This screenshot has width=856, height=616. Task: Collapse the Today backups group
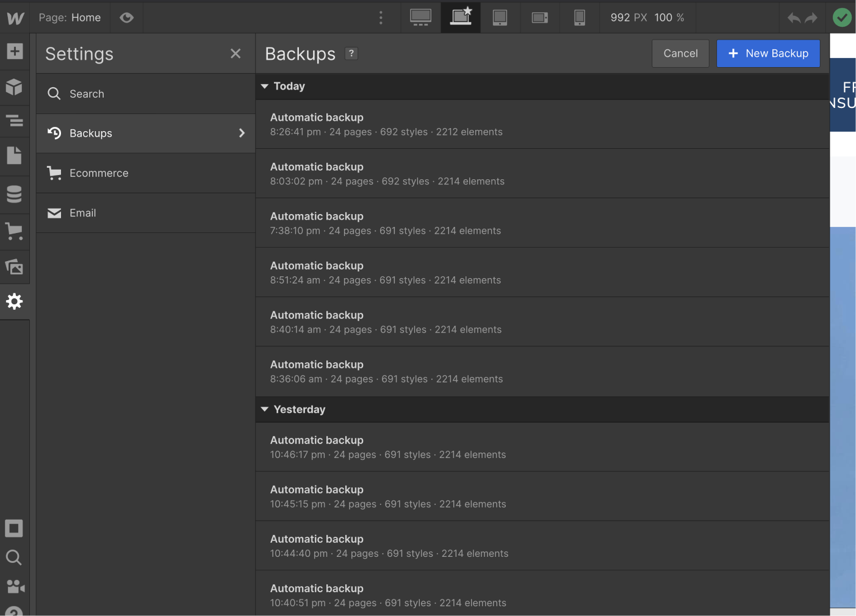(x=265, y=86)
